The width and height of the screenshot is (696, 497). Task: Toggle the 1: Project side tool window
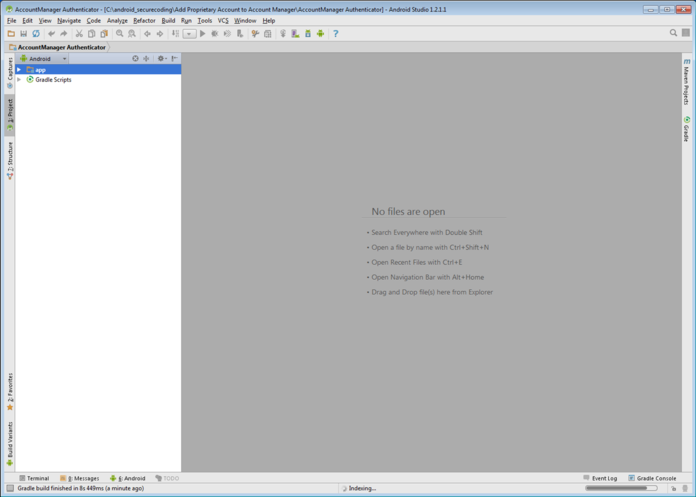click(x=10, y=115)
